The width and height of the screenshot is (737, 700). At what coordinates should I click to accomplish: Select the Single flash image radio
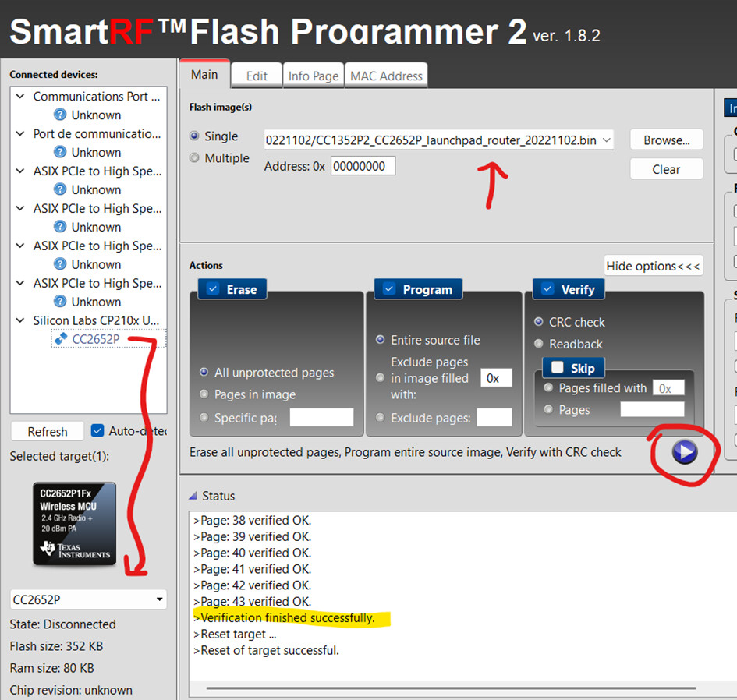point(194,136)
